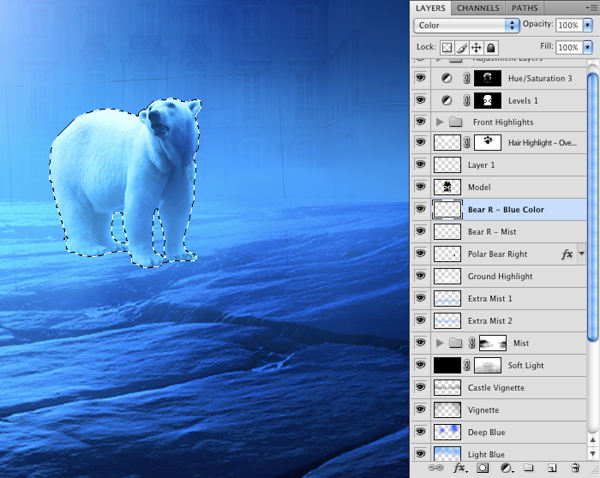The width and height of the screenshot is (600, 478).
Task: Click the lock position icon
Action: pos(476,48)
